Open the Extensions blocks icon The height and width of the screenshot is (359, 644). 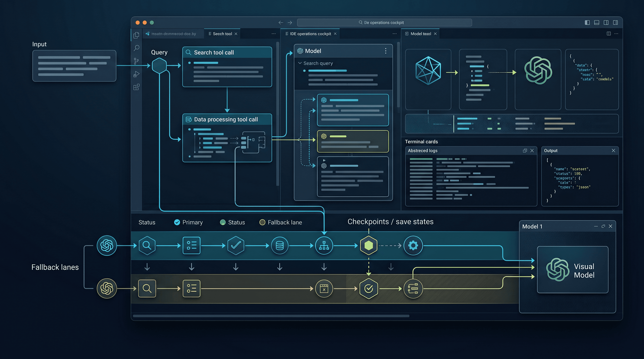pyautogui.click(x=136, y=87)
